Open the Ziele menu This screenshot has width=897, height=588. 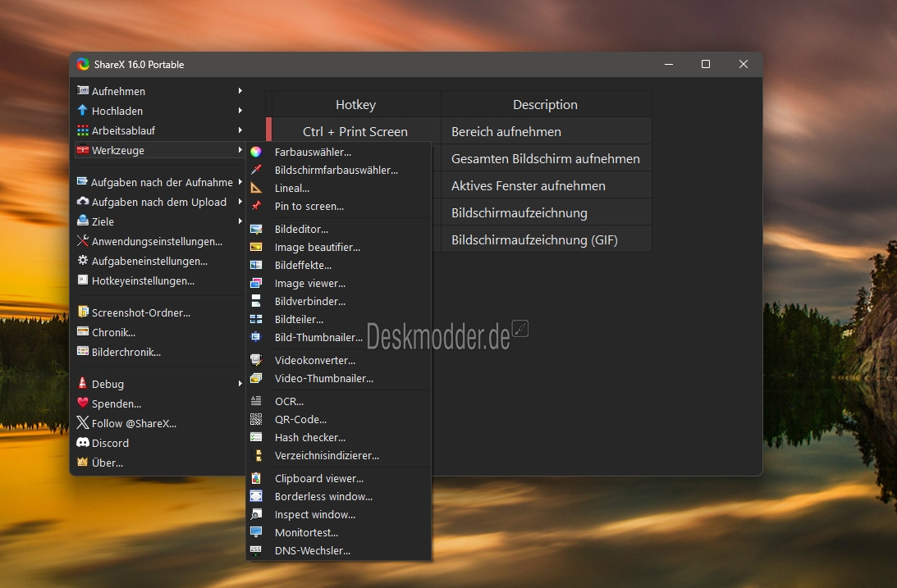coord(160,221)
